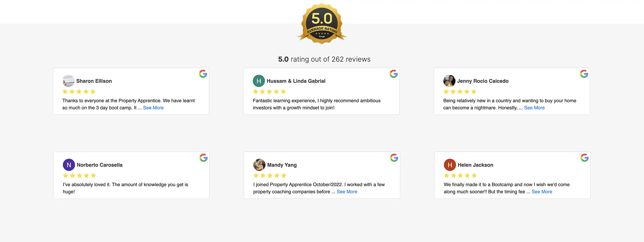Viewport: 644px width, 242px height.
Task: Click Google logo on Jenny Rocio Caicedo's review
Action: (584, 74)
